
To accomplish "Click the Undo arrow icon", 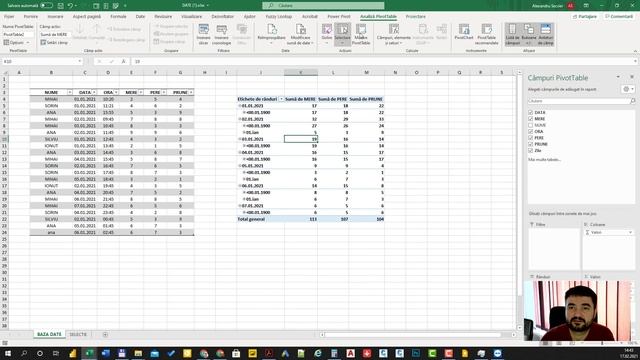I will (x=70, y=6).
